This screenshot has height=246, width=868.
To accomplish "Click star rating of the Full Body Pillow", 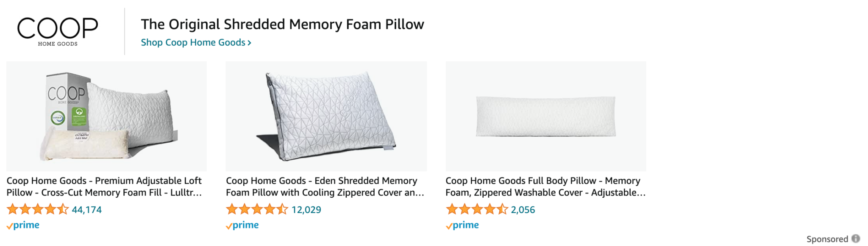I will (477, 209).
